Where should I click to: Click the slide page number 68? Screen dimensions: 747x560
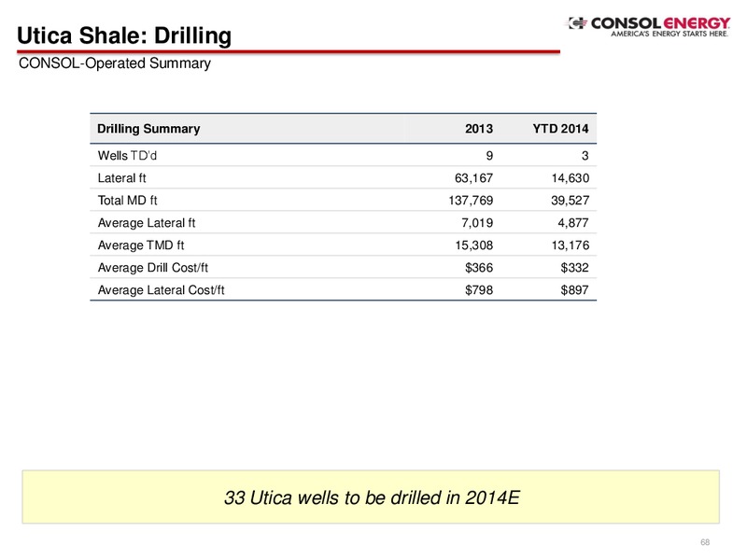point(705,542)
